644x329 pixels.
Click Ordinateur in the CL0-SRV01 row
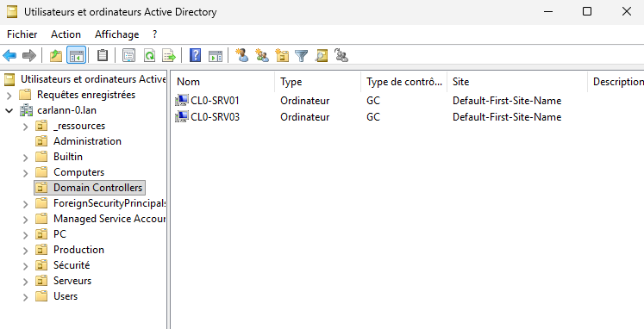304,101
